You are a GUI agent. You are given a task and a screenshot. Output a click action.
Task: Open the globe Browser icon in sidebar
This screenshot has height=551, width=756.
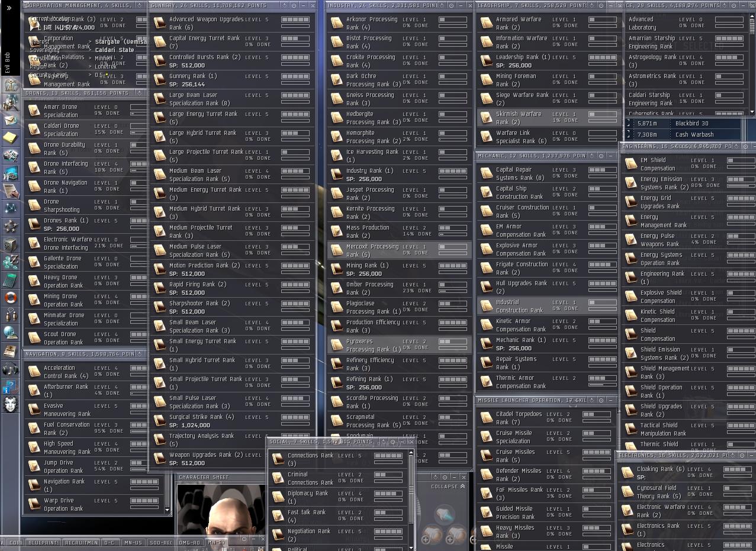[x=11, y=333]
